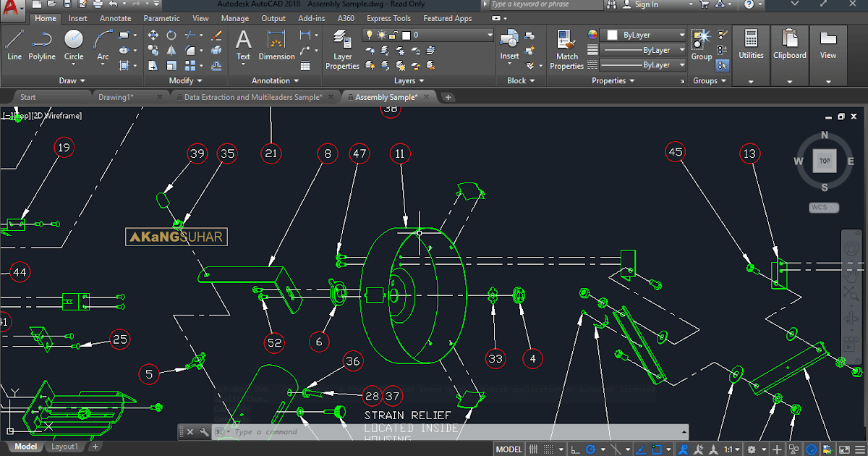This screenshot has height=456, width=868.
Task: Pick the Circle tool in Draw panel
Action: [74, 45]
